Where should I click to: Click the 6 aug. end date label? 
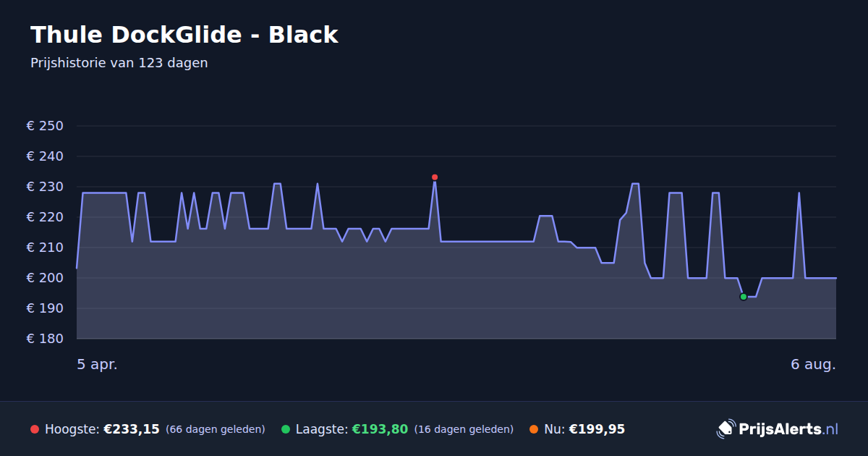click(813, 365)
